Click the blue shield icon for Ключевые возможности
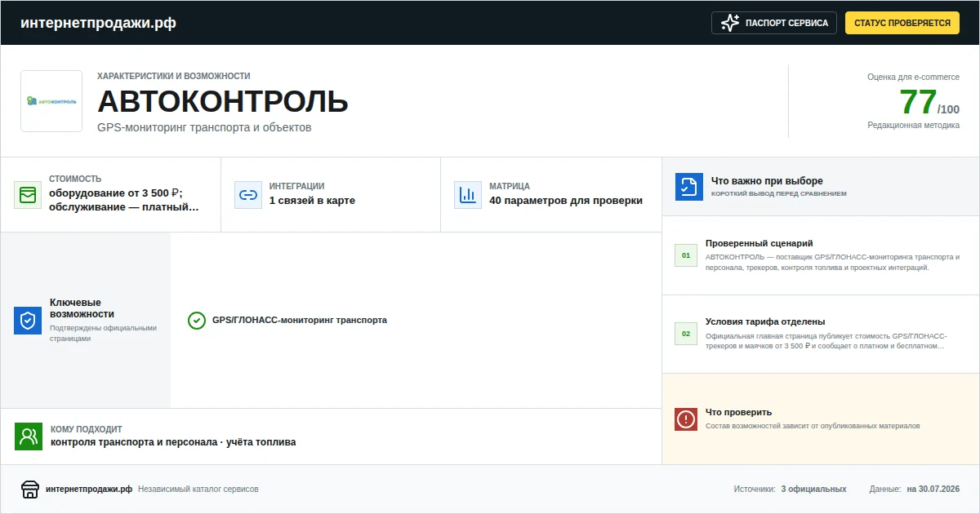This screenshot has width=980, height=514. click(x=28, y=321)
